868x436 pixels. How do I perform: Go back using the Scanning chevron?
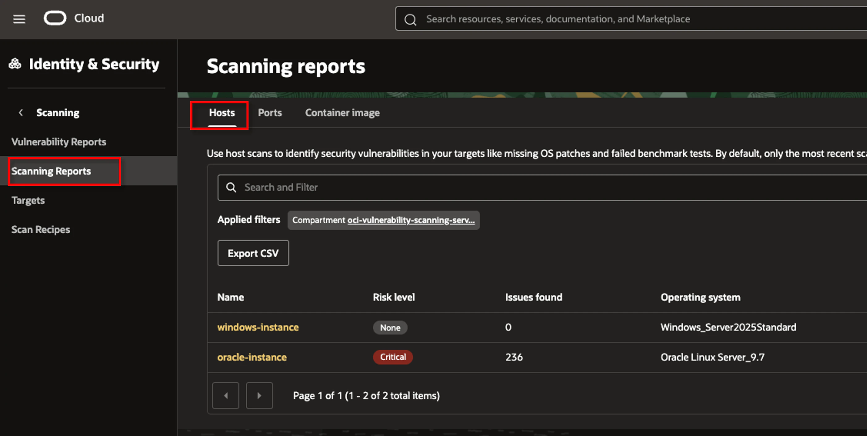[x=21, y=112]
